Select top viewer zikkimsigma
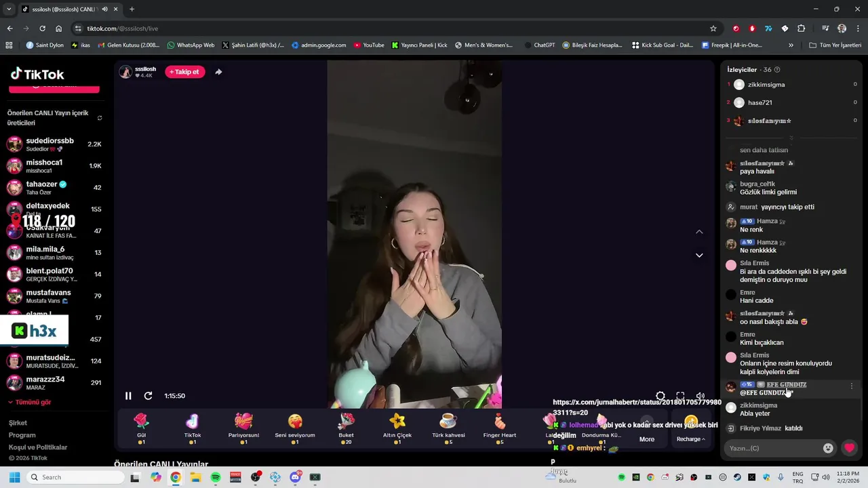868x488 pixels. (766, 85)
